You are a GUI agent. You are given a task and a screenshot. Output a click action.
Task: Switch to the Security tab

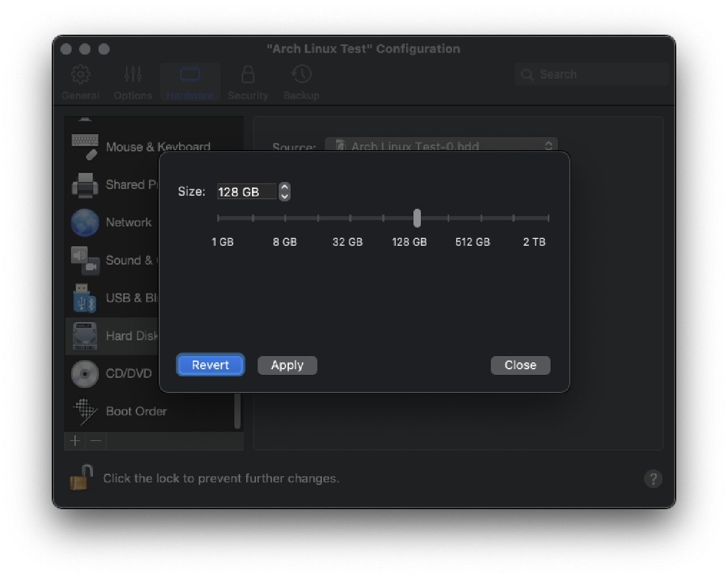click(x=247, y=82)
